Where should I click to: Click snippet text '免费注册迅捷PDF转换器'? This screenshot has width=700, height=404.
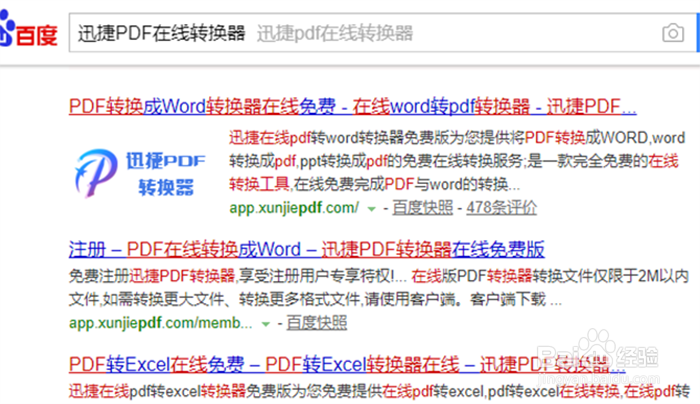coord(152,276)
